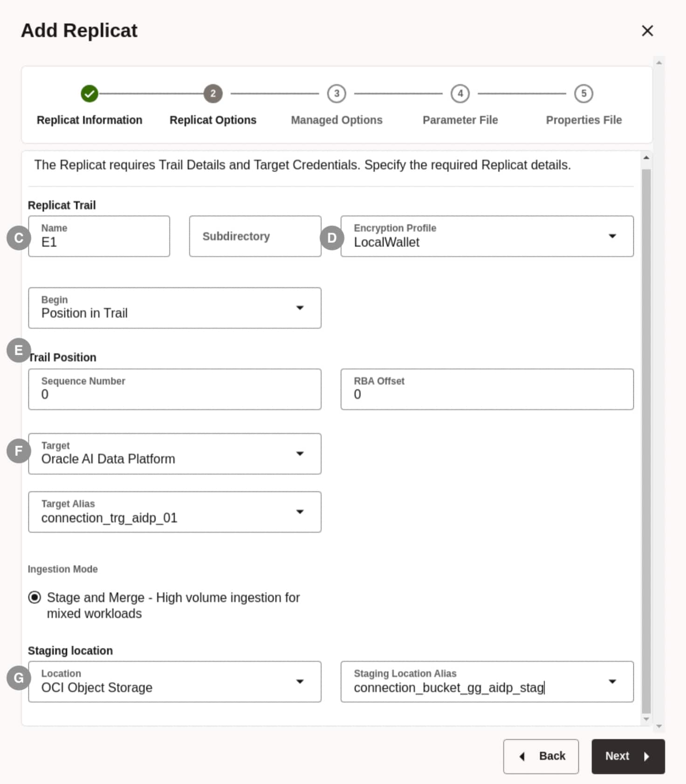
Task: Click the Next button
Action: pos(628,756)
